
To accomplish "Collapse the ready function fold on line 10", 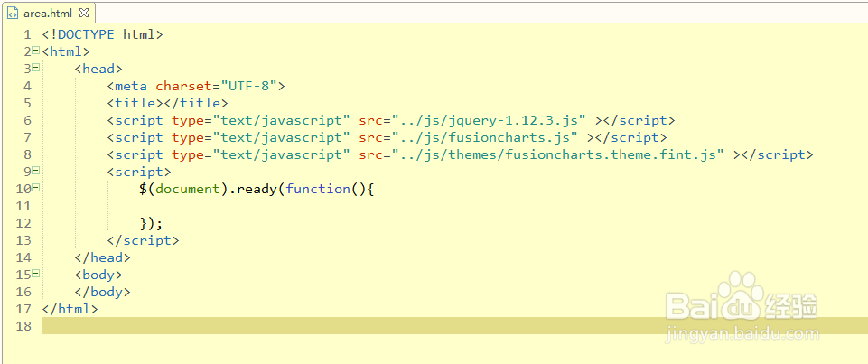I will pos(35,188).
